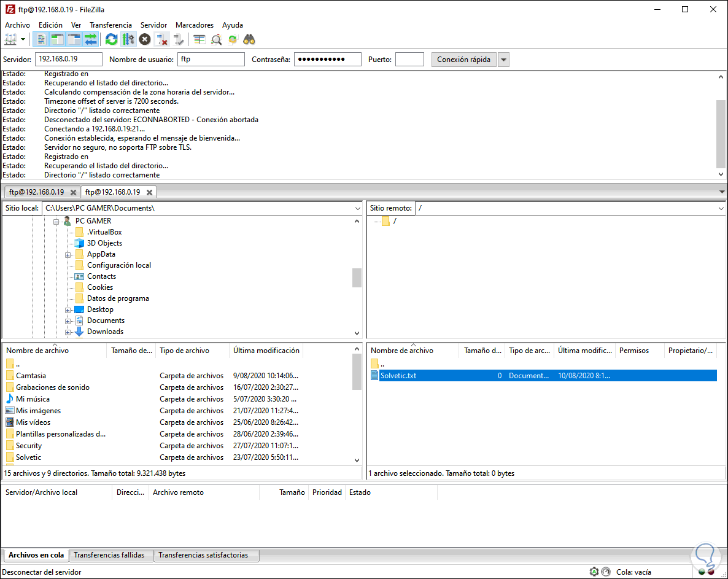Image resolution: width=728 pixels, height=579 pixels.
Task: Open the Ayuda menu
Action: coord(233,25)
